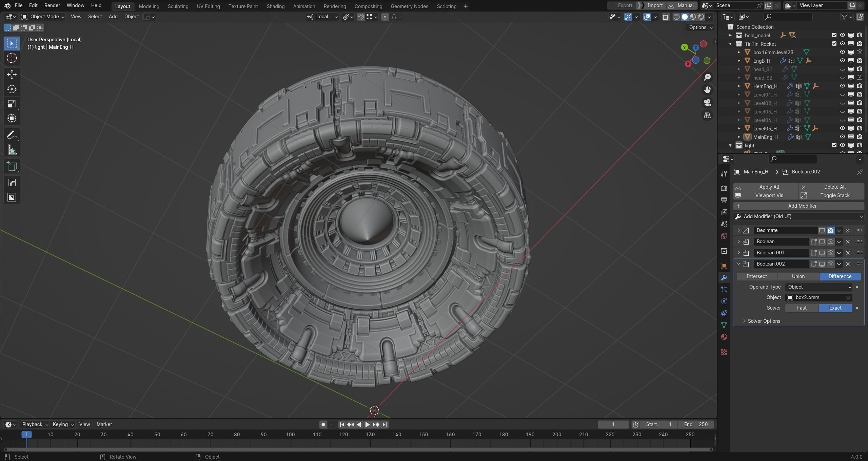Uncheck the TinTin_Rocket collection checkbox
This screenshot has height=461, width=868.
point(834,44)
